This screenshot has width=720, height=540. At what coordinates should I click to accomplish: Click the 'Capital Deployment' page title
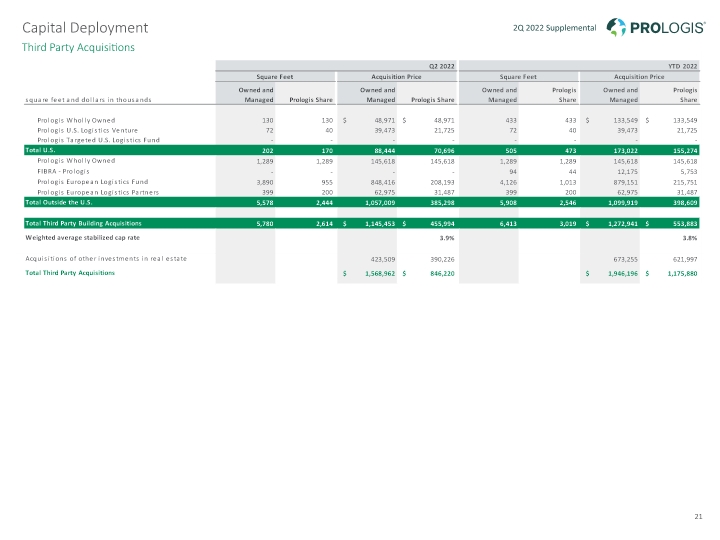pyautogui.click(x=85, y=28)
